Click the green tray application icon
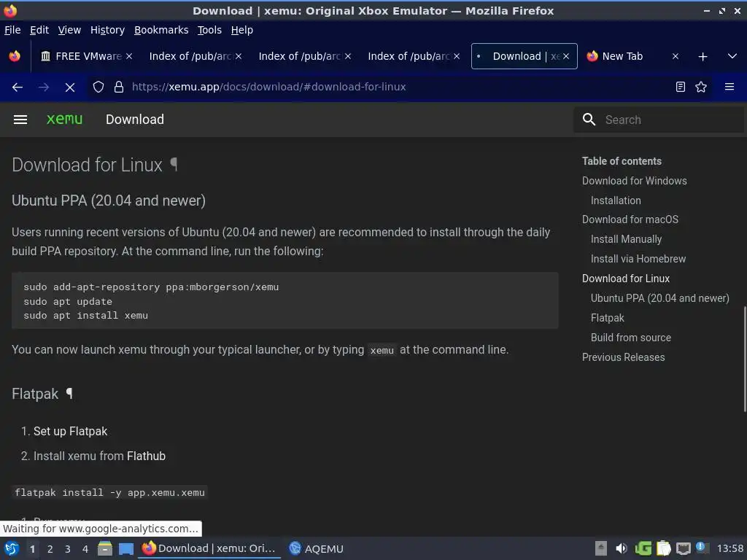Viewport: 747px width, 560px height. [x=643, y=548]
